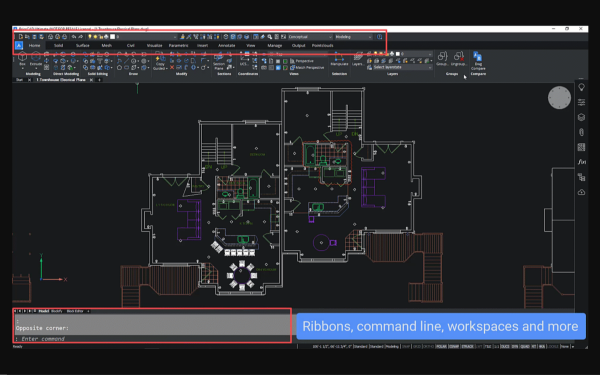Toggle ESNAP in the status bar

[x=454, y=346]
